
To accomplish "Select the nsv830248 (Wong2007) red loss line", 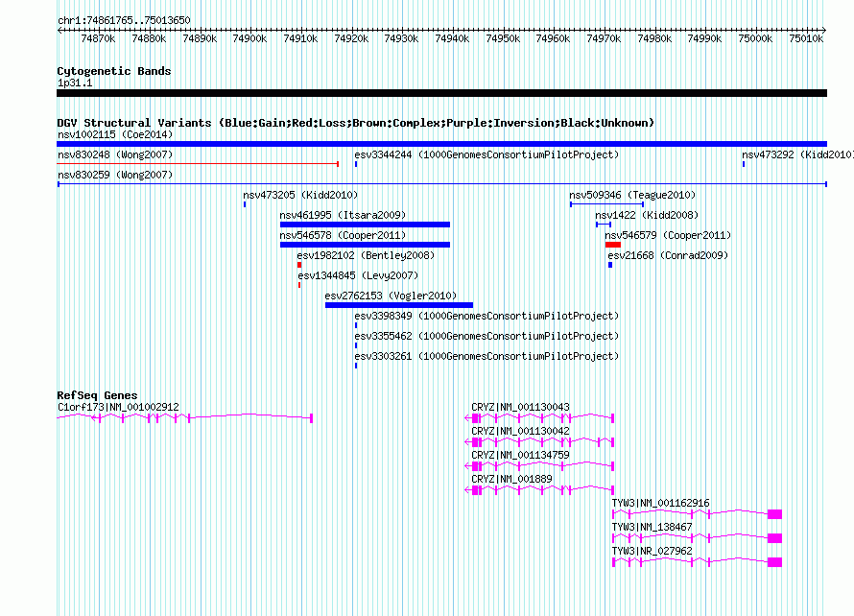I will 198,163.
